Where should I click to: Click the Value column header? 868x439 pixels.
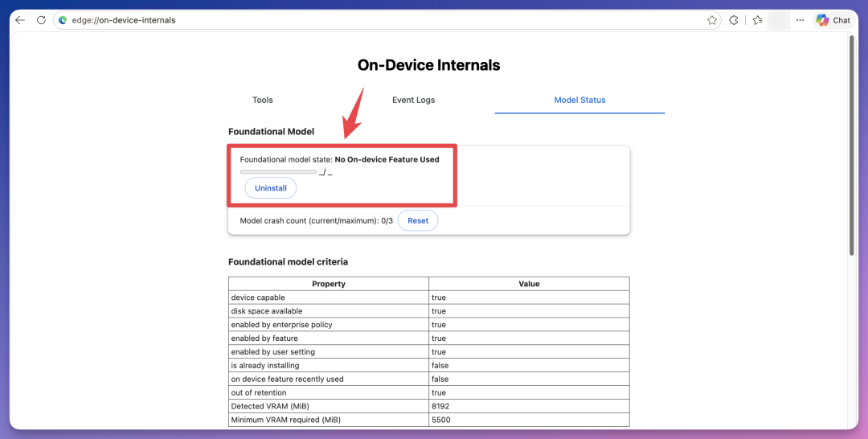click(529, 284)
